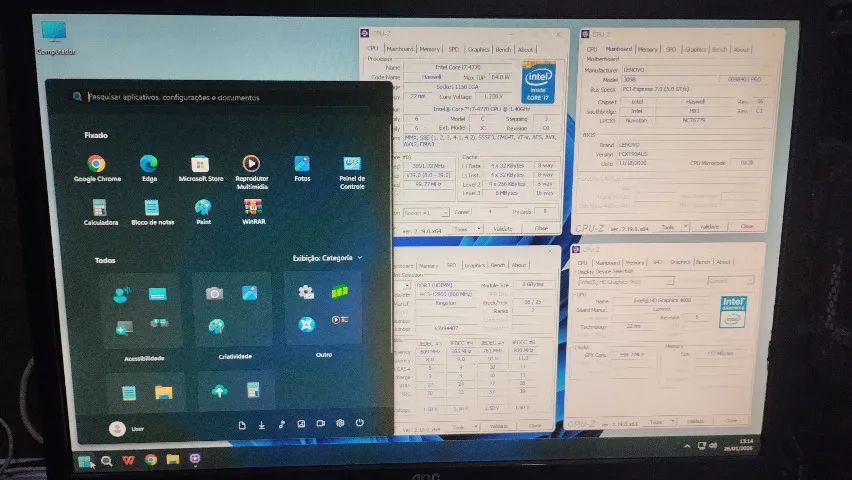The width and height of the screenshot is (852, 480).
Task: Open Memory tab in Graphics window
Action: (634, 262)
